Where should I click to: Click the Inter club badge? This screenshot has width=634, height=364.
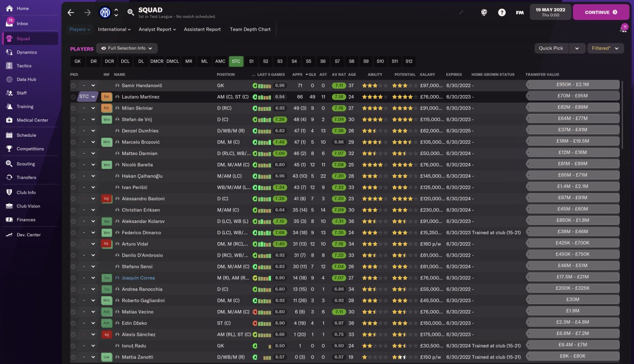[x=105, y=12]
